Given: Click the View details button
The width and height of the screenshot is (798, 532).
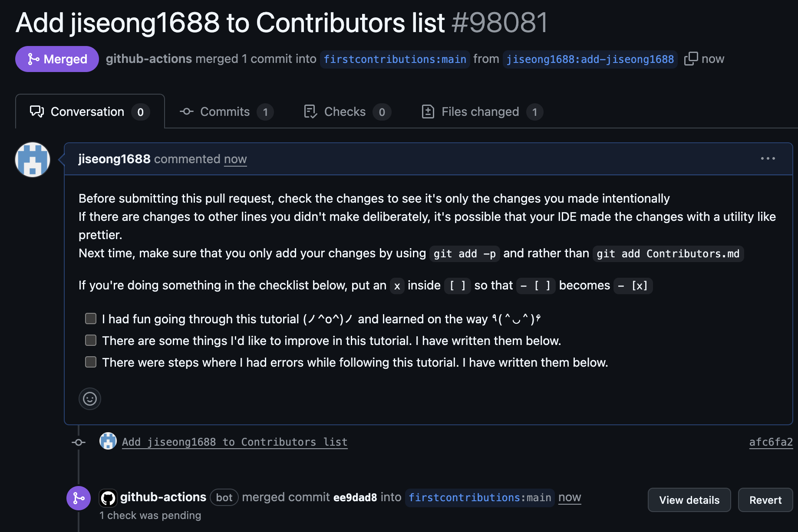Looking at the screenshot, I should tap(689, 500).
